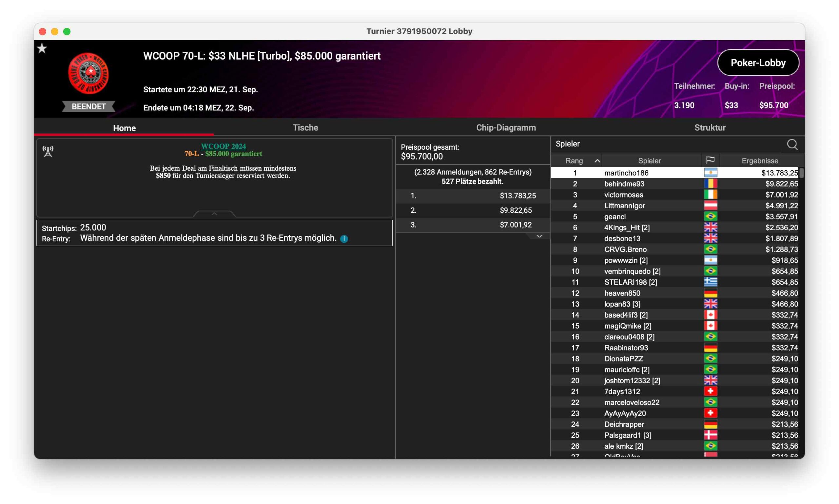Click the Romania flag beside behindme93

pos(710,184)
